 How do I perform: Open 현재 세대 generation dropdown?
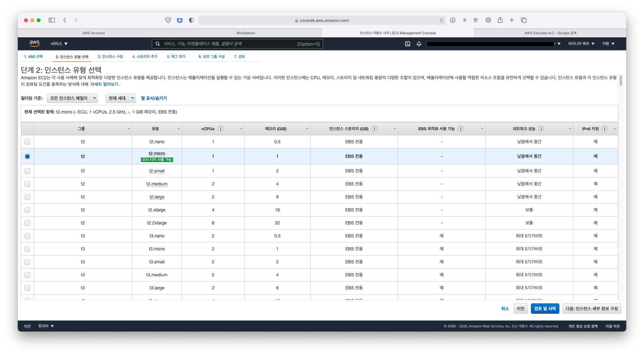pos(120,98)
